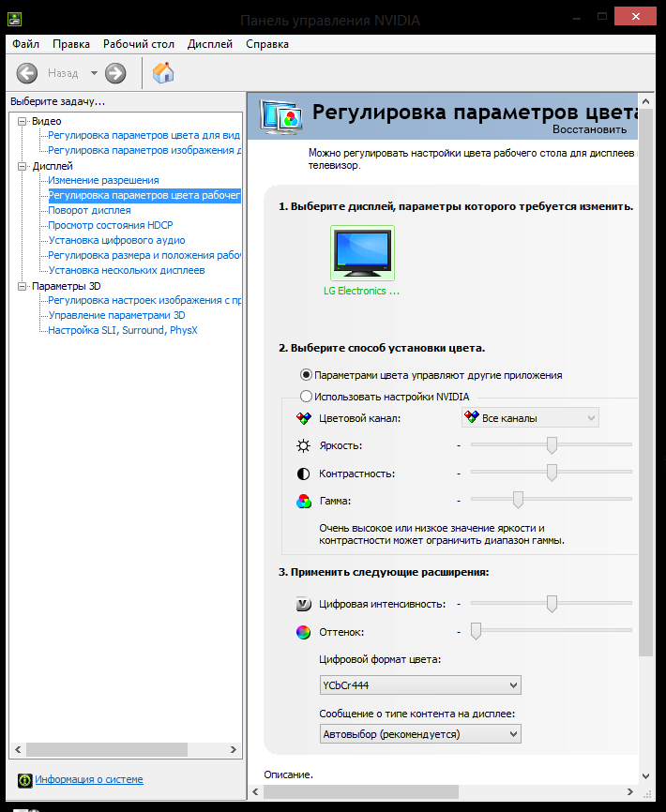Open 'Установка цифрового аудио' task
Screen dimensions: 666x812
point(117,240)
